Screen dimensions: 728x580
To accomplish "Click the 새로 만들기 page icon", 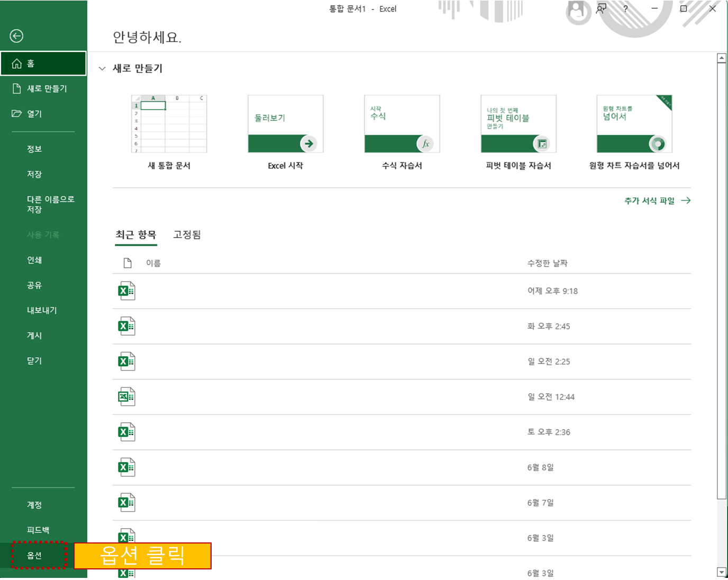I will [x=16, y=88].
